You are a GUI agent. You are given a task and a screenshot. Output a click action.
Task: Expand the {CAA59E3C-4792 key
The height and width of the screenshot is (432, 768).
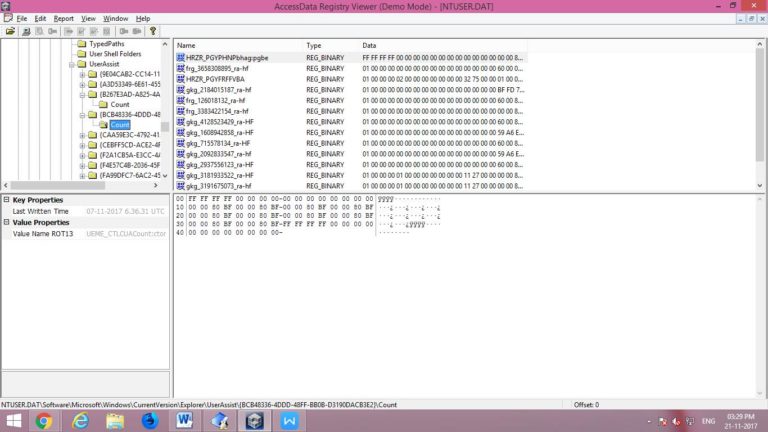pos(82,135)
